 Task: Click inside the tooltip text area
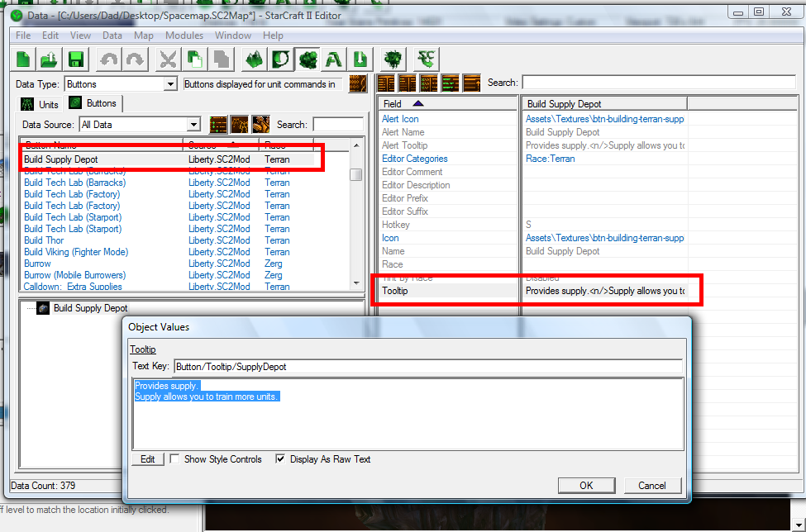[x=408, y=414]
